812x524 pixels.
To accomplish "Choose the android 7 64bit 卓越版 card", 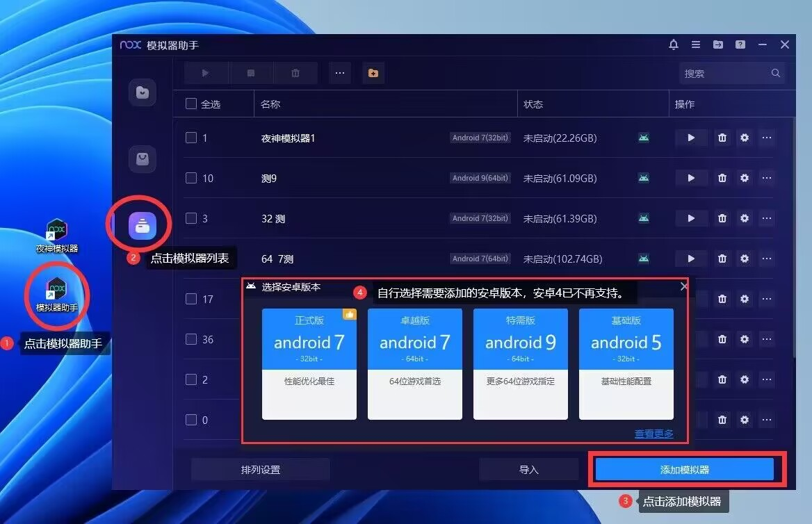I will (x=415, y=364).
